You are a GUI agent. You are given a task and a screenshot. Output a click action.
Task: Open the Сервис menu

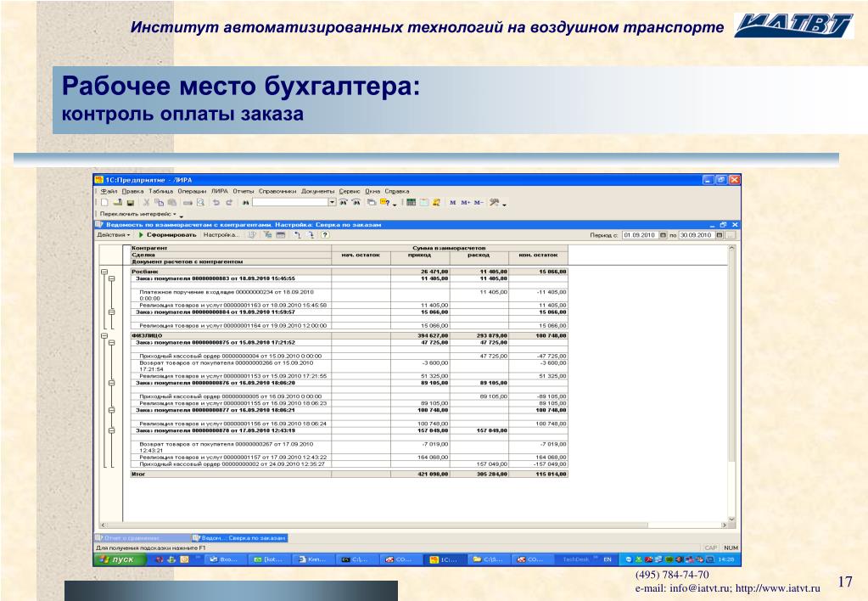click(x=350, y=191)
